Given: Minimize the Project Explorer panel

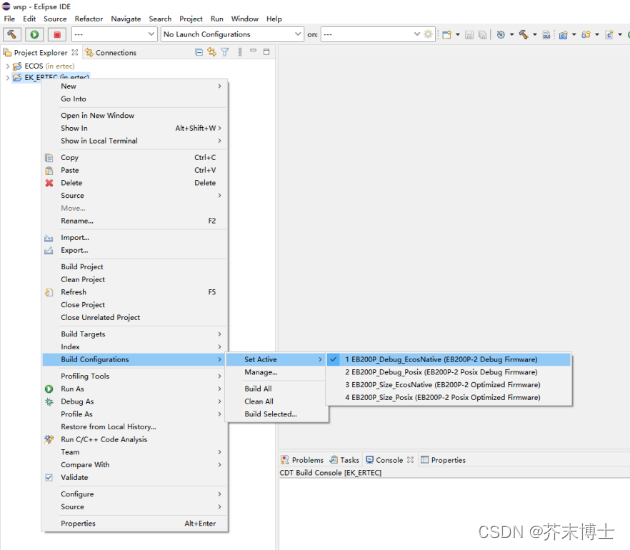Looking at the screenshot, I should coord(253,51).
